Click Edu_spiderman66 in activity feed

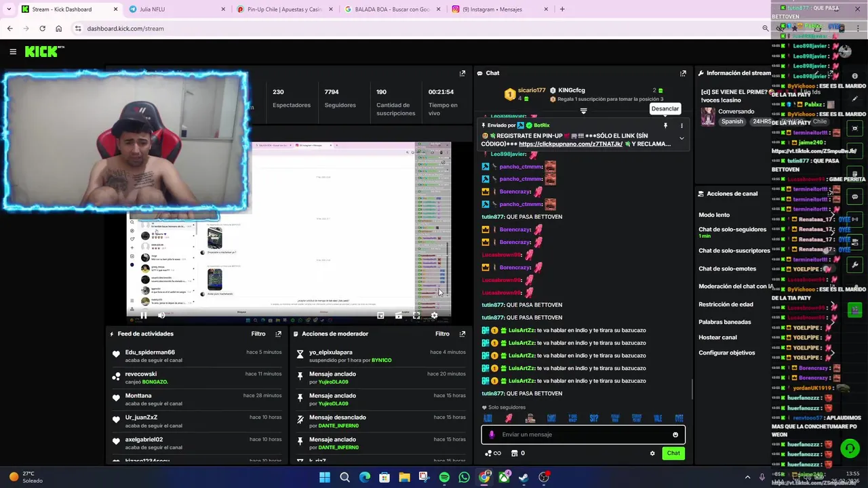tap(150, 352)
